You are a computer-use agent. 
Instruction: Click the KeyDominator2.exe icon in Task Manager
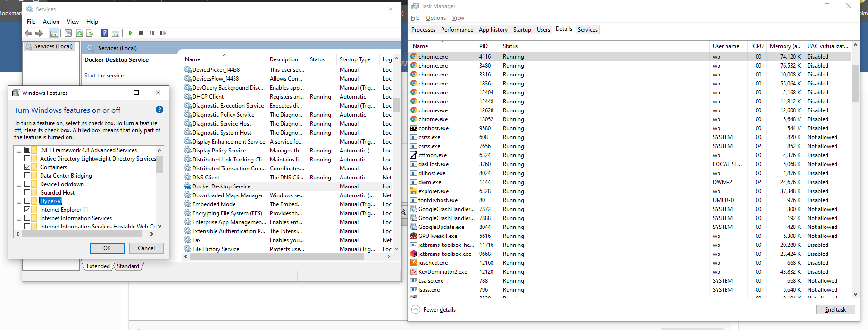pos(414,272)
